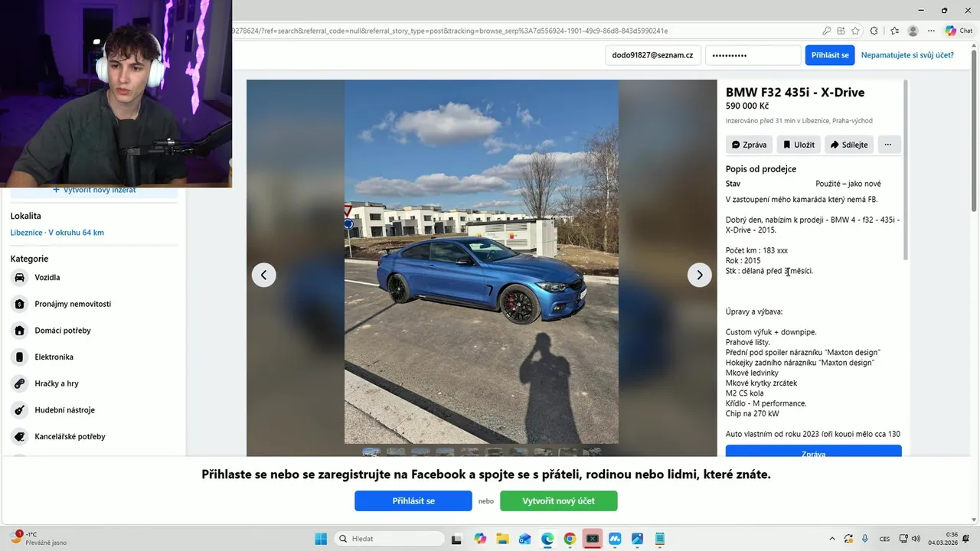980x551 pixels.
Task: Open browser extensions puzzle icon
Action: point(874,31)
